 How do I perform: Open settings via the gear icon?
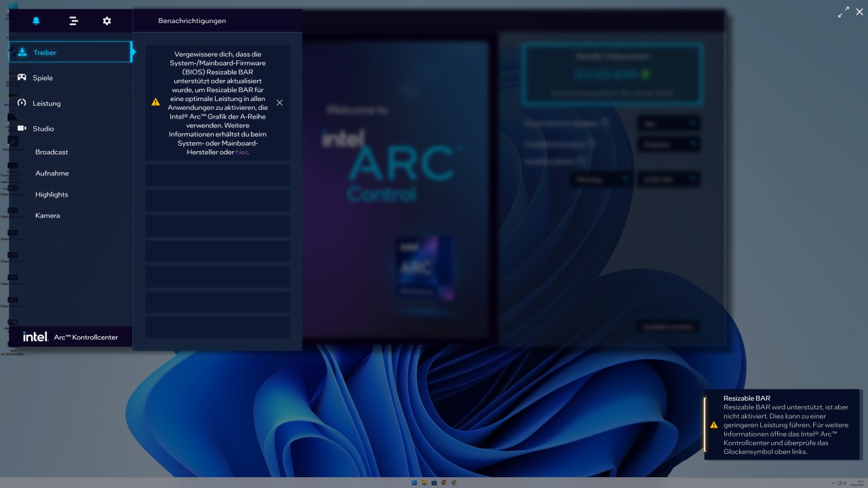[107, 21]
